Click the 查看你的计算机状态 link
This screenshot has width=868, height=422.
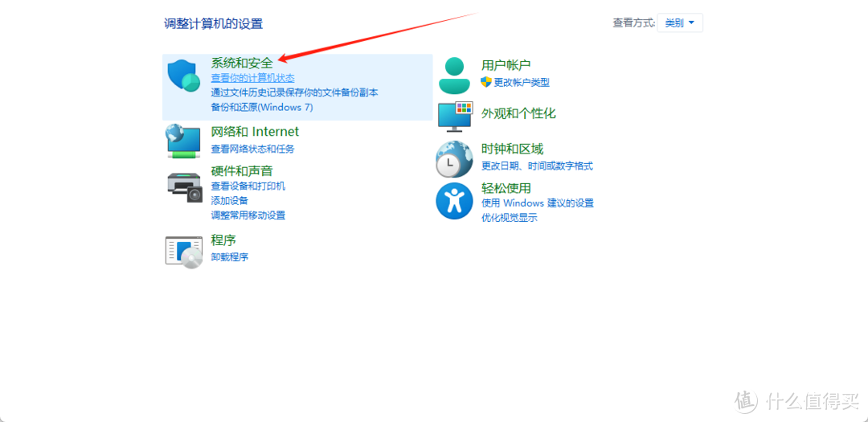[252, 78]
